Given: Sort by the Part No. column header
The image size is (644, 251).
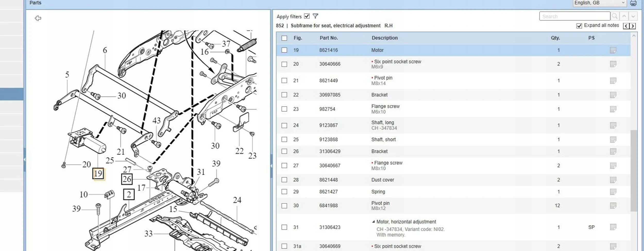Looking at the screenshot, I should click(x=329, y=38).
